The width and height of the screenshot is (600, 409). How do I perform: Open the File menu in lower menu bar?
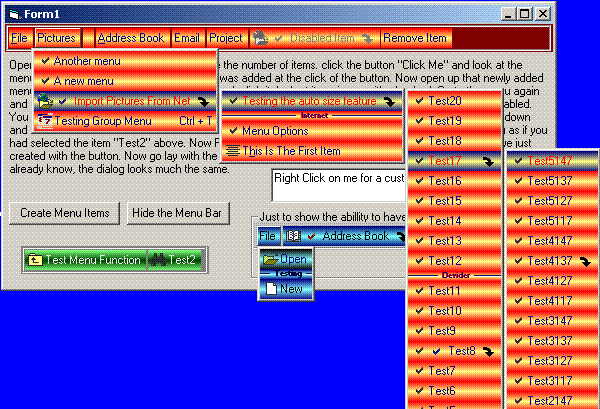click(267, 236)
